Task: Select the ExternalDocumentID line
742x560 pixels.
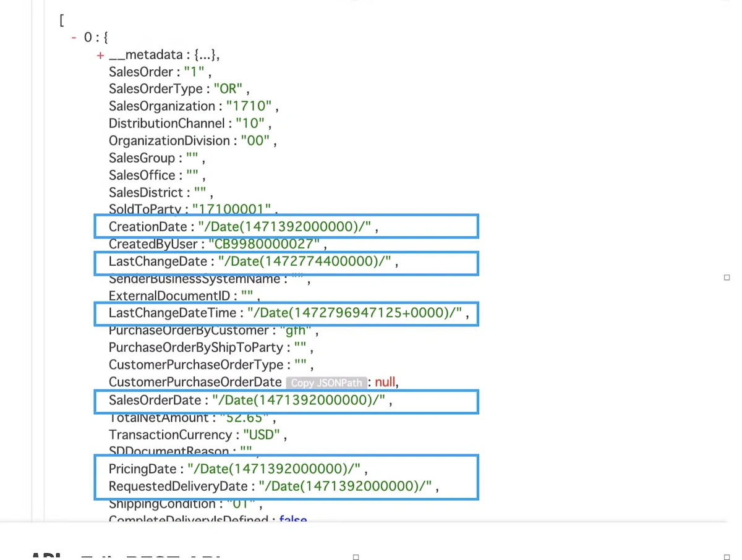Action: [185, 296]
